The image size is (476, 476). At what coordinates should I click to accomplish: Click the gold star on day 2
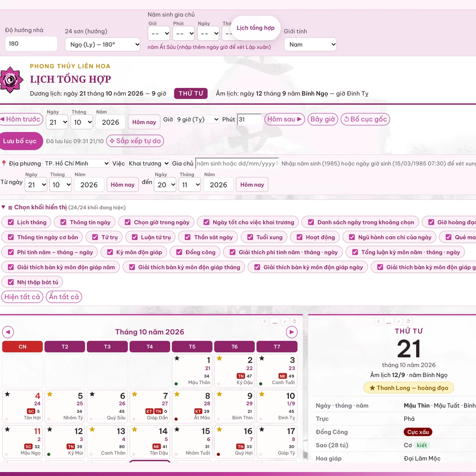point(219,358)
